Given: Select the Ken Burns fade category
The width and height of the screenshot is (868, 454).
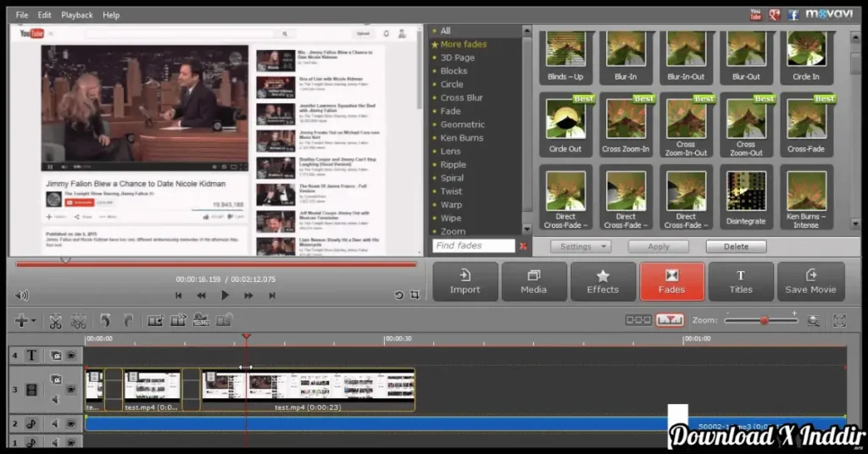Looking at the screenshot, I should coord(462,138).
